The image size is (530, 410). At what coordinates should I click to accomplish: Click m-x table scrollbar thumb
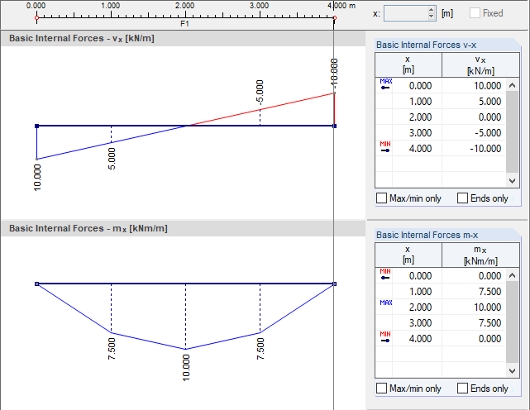pos(512,322)
